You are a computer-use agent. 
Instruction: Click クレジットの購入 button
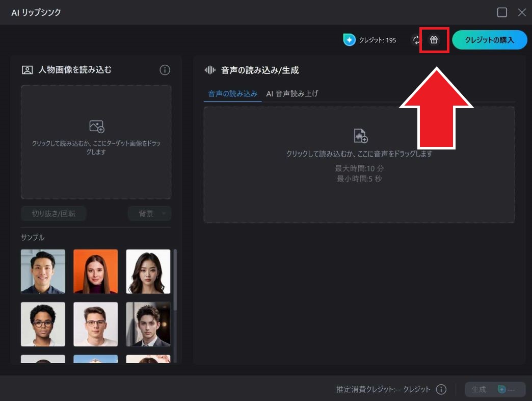pyautogui.click(x=490, y=40)
